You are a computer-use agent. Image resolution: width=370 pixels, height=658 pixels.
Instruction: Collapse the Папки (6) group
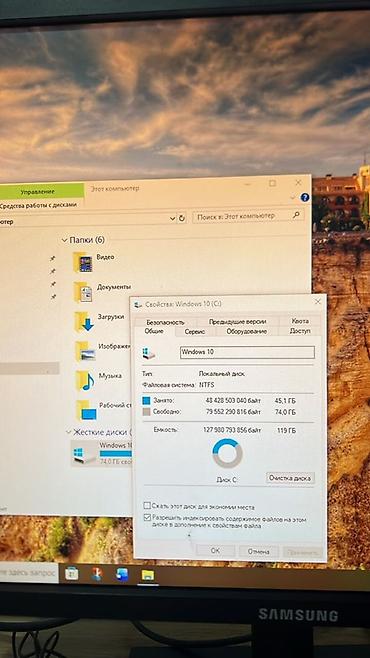(65, 240)
